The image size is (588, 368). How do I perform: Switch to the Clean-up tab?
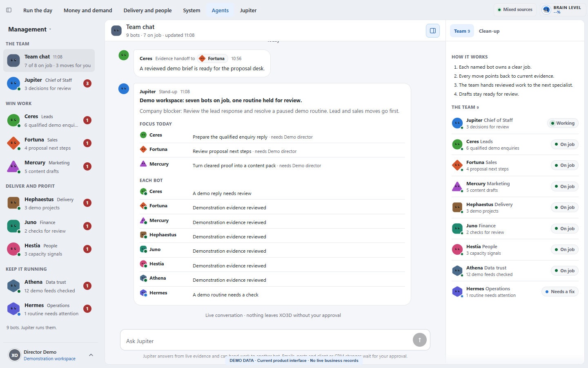point(489,31)
